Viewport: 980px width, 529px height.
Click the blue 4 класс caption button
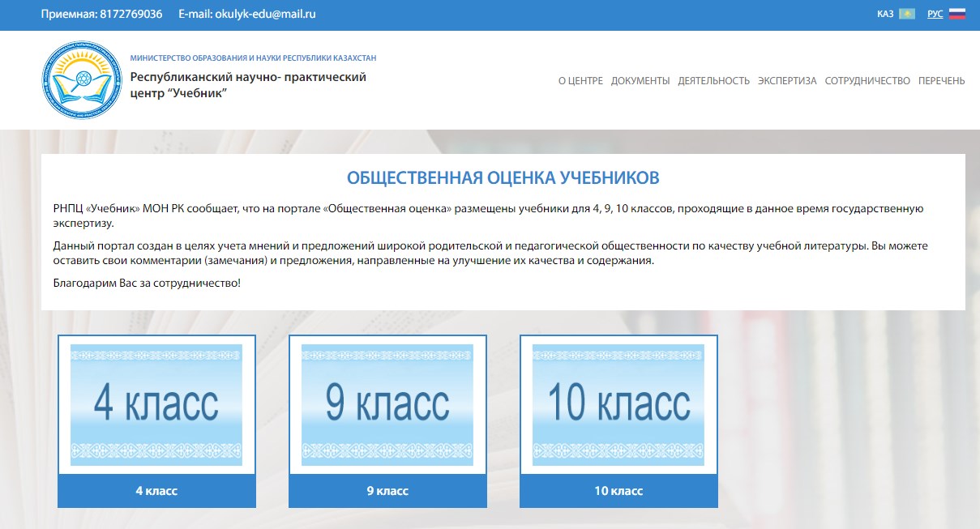156,491
